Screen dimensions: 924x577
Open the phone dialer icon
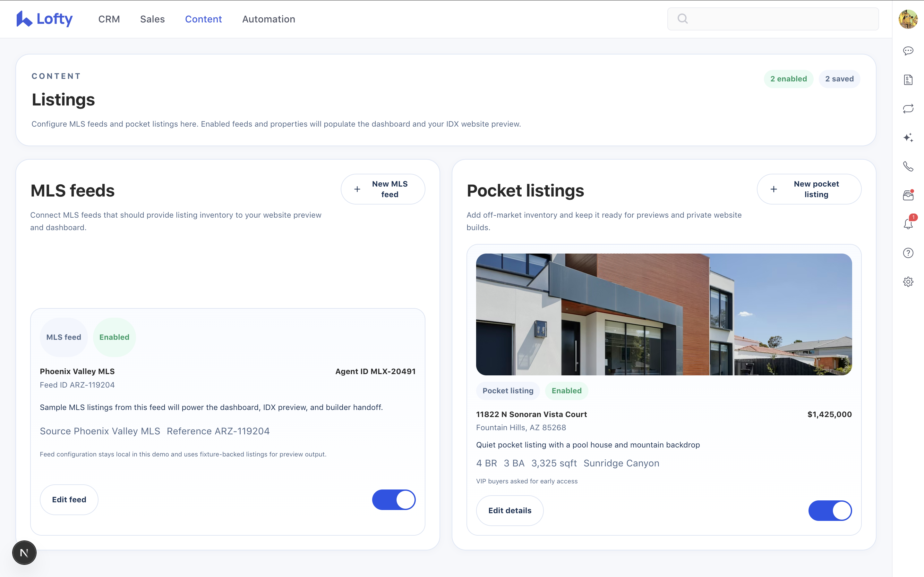tap(908, 166)
